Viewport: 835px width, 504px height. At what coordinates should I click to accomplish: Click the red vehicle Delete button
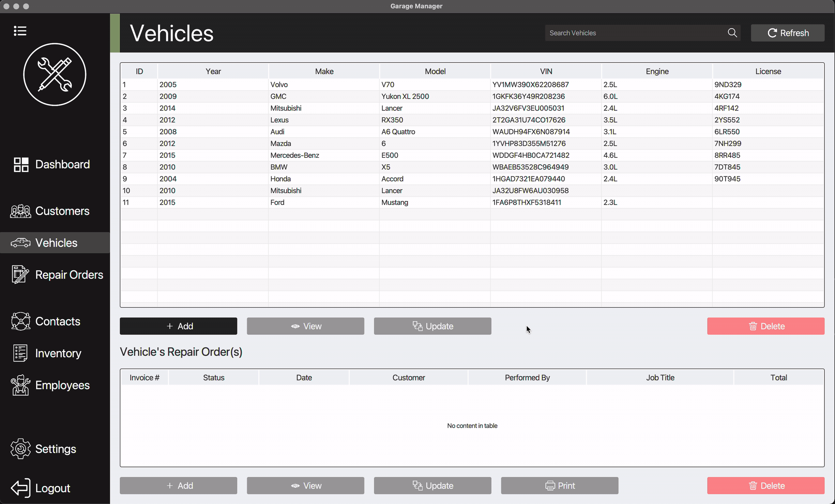(765, 326)
